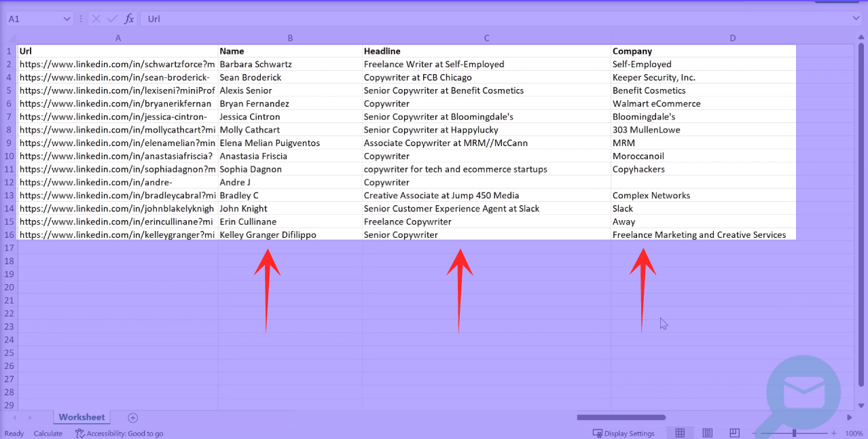Switch to the Worksheet tab
This screenshot has height=439, width=868.
[82, 417]
